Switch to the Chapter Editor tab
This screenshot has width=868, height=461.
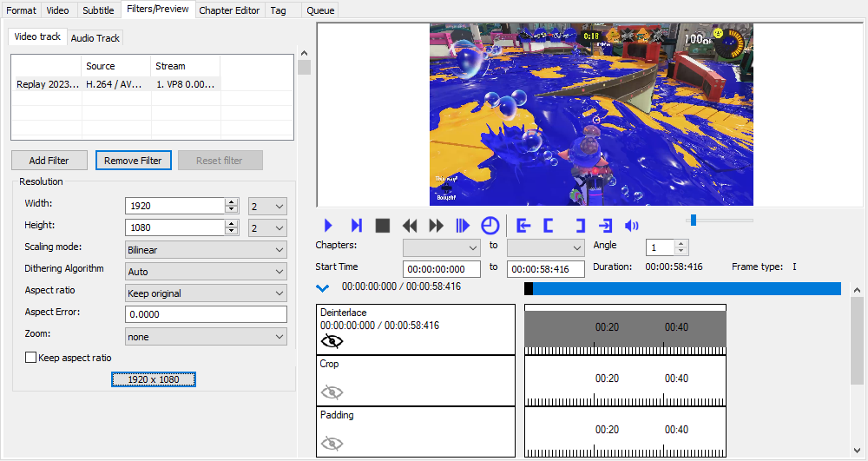(x=229, y=10)
